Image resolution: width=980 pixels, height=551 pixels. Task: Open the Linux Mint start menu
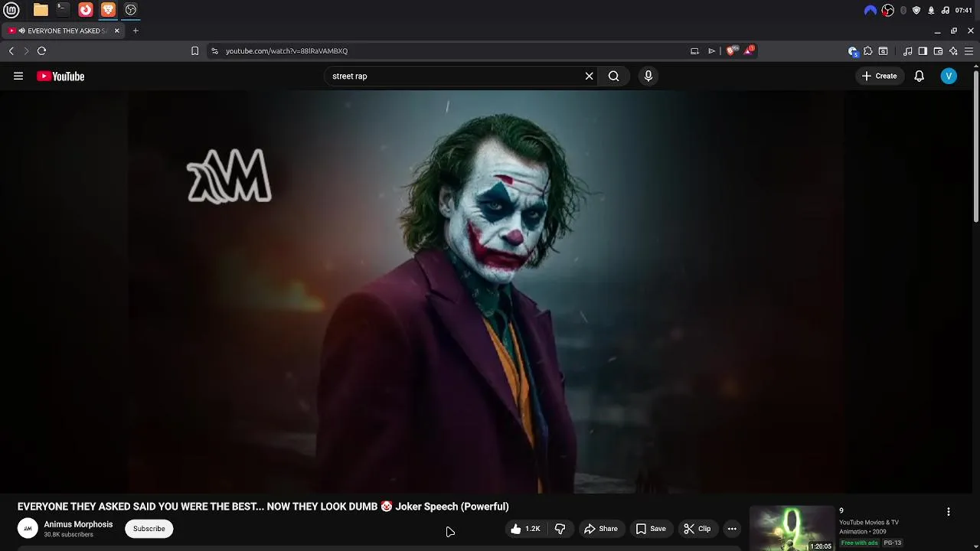[11, 10]
